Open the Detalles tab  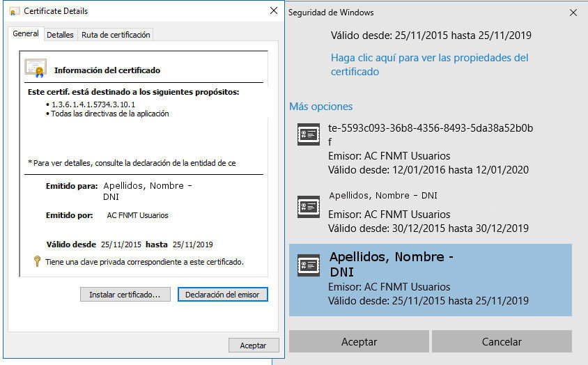tap(60, 35)
